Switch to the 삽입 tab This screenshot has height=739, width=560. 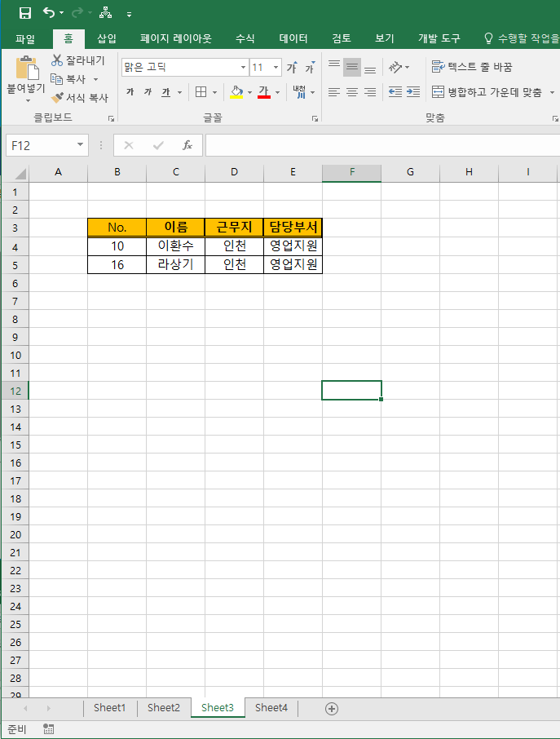click(107, 38)
